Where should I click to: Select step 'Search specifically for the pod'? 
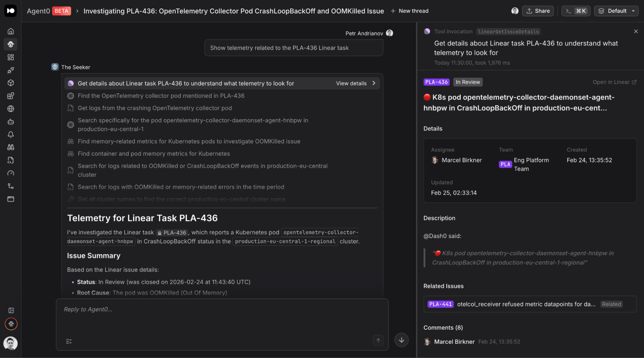(x=193, y=125)
